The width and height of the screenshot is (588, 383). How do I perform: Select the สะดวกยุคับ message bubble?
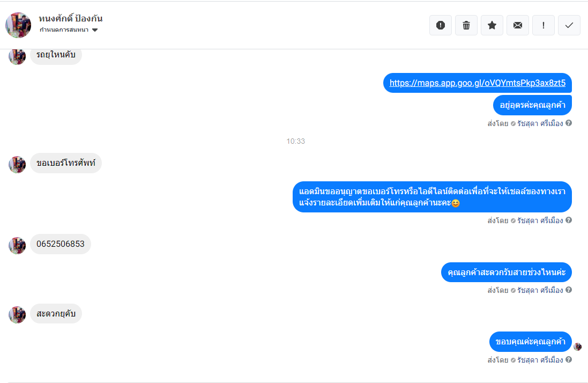[x=56, y=314]
